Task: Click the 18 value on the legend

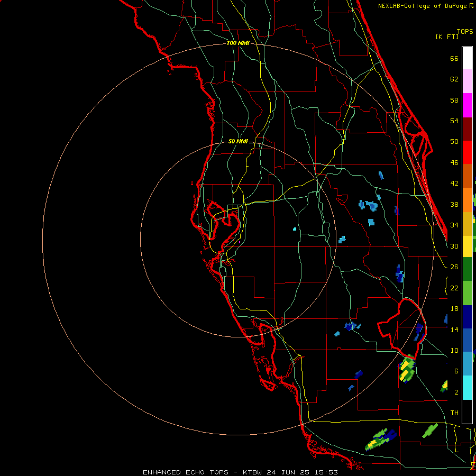Action: 454,309
